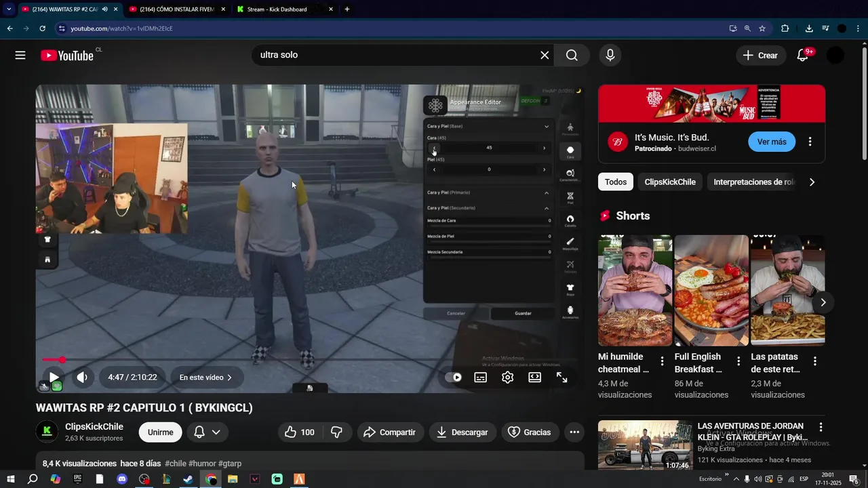This screenshot has width=868, height=488.
Task: Select the ClipsKickChile filter chip
Action: pyautogui.click(x=670, y=182)
